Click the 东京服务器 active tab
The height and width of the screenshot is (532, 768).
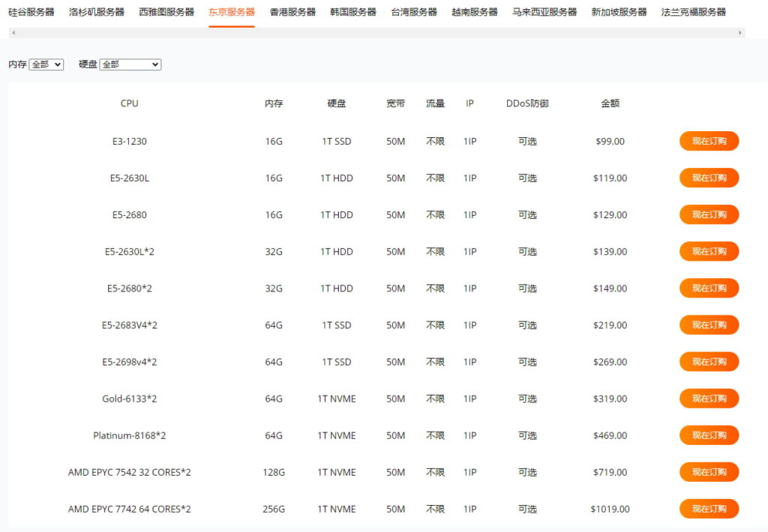pos(232,12)
